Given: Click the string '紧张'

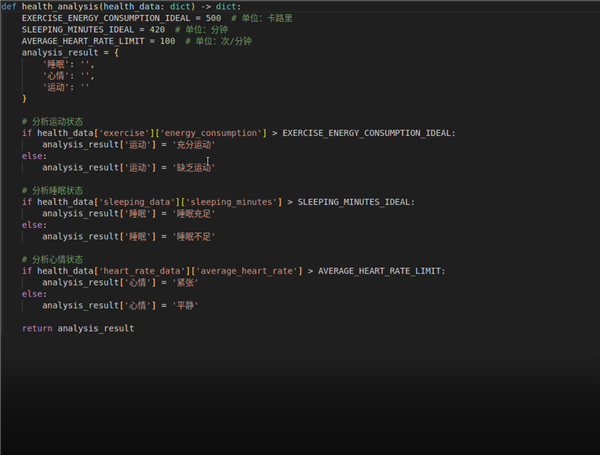Looking at the screenshot, I should tap(185, 282).
